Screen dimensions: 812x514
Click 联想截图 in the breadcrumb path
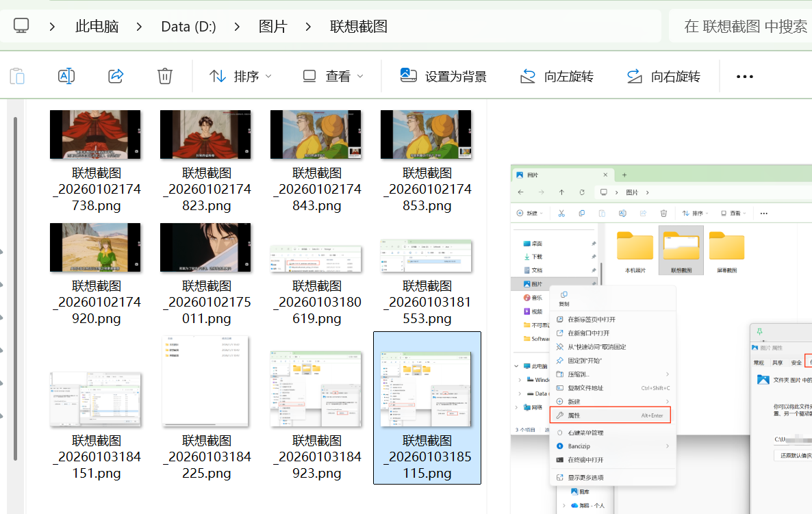[x=359, y=27]
